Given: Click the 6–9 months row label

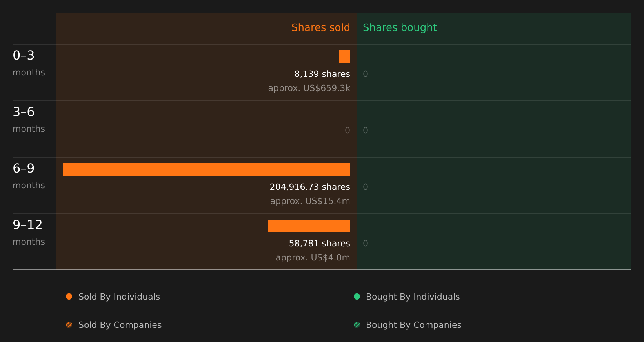Looking at the screenshot, I should tap(29, 176).
